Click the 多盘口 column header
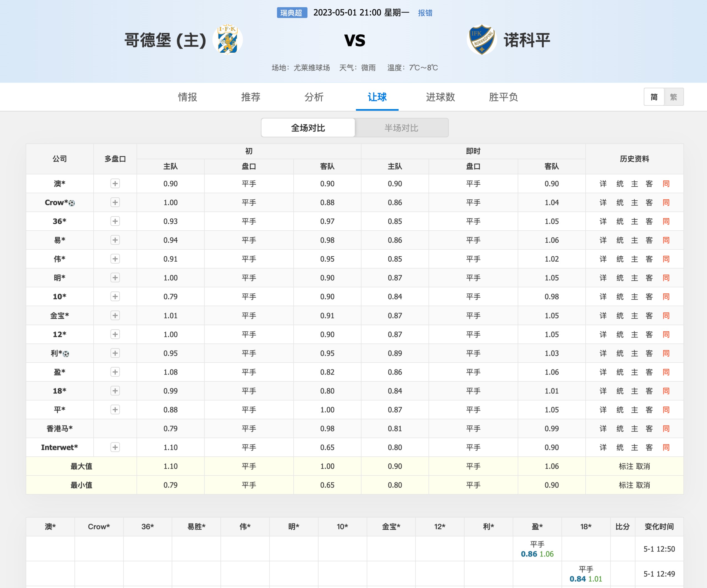 pos(115,159)
